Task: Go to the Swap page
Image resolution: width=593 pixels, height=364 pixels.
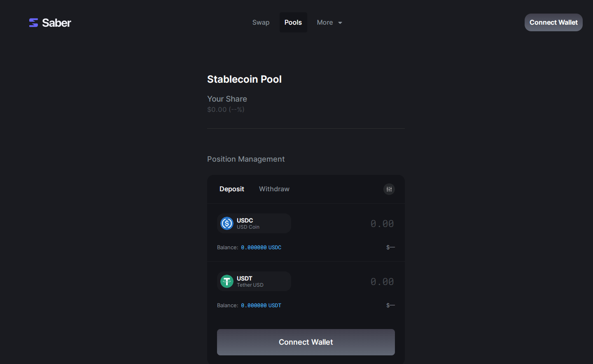Action: (x=261, y=23)
